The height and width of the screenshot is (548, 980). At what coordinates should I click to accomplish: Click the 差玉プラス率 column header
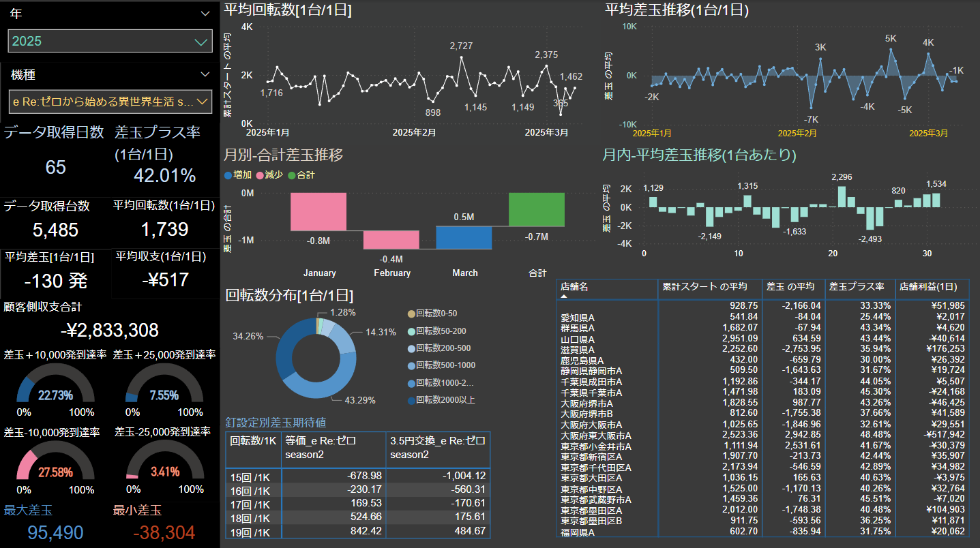click(857, 287)
